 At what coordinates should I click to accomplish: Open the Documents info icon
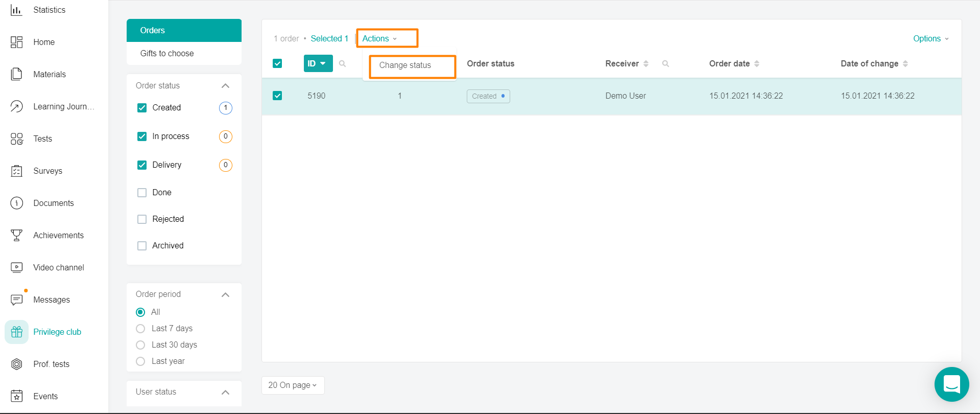pyautogui.click(x=16, y=203)
